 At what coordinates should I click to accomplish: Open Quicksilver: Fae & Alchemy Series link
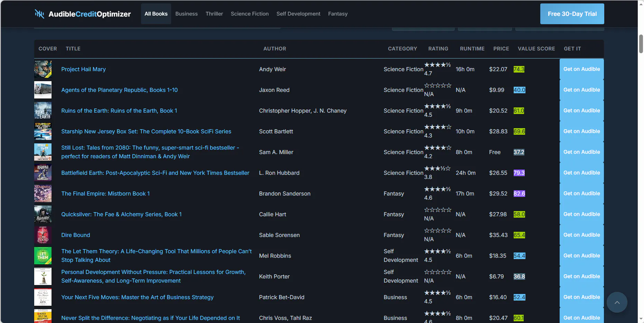(x=121, y=214)
